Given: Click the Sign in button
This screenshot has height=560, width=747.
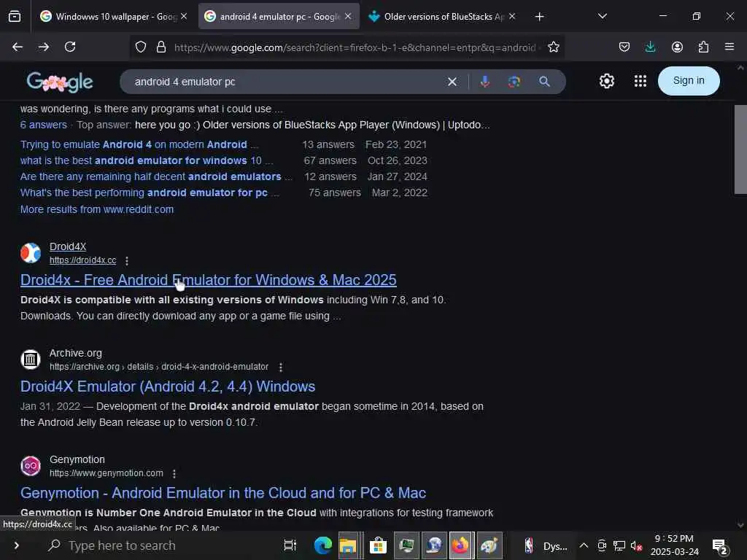Looking at the screenshot, I should (689, 81).
